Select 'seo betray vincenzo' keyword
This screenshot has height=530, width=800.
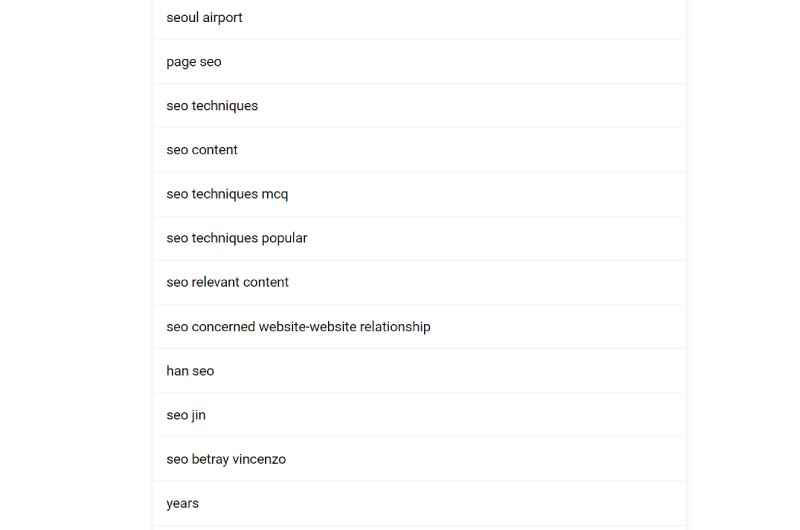coord(419,459)
